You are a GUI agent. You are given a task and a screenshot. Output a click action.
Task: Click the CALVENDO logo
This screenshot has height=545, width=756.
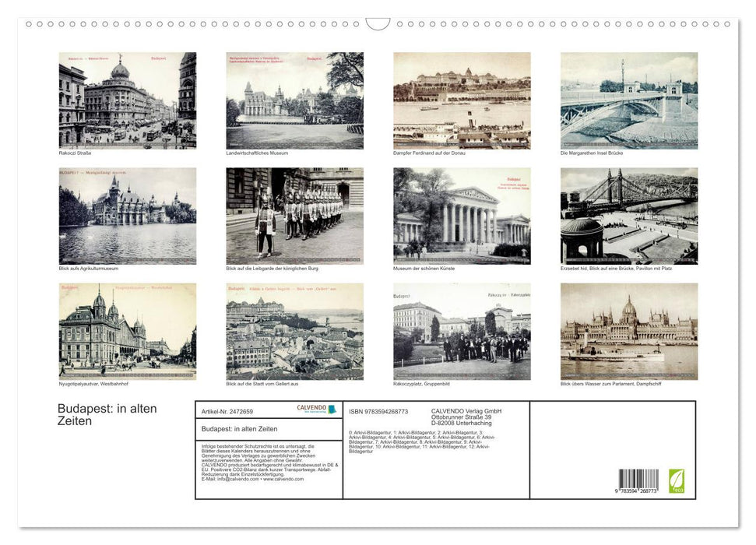(x=316, y=409)
